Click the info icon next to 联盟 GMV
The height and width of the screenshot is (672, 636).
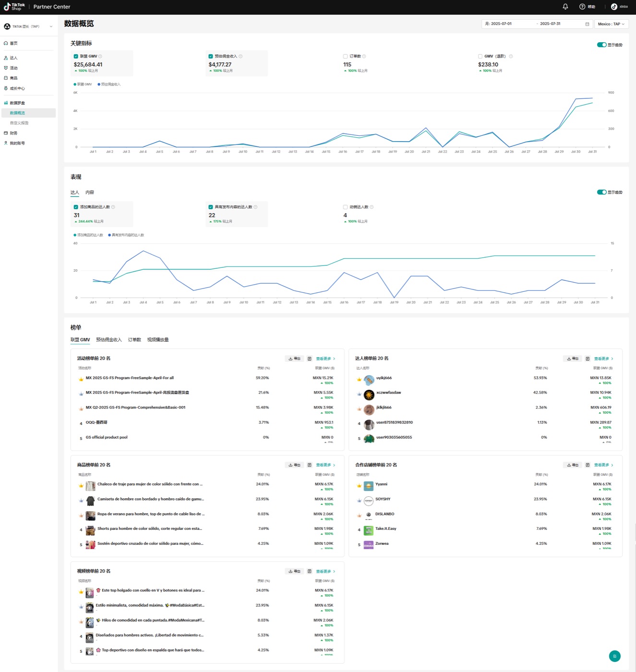(x=100, y=56)
